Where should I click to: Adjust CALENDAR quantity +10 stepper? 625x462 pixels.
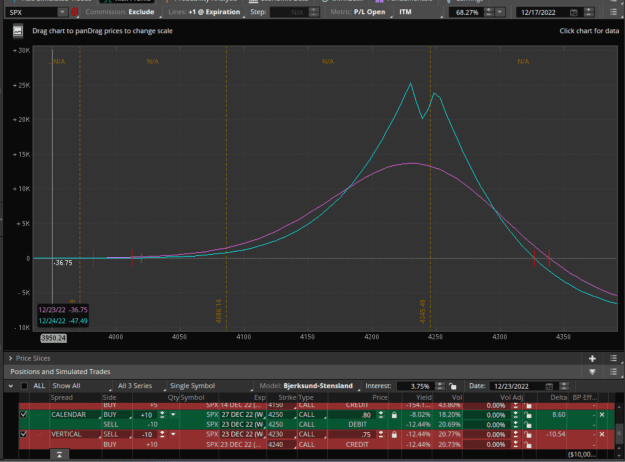162,415
